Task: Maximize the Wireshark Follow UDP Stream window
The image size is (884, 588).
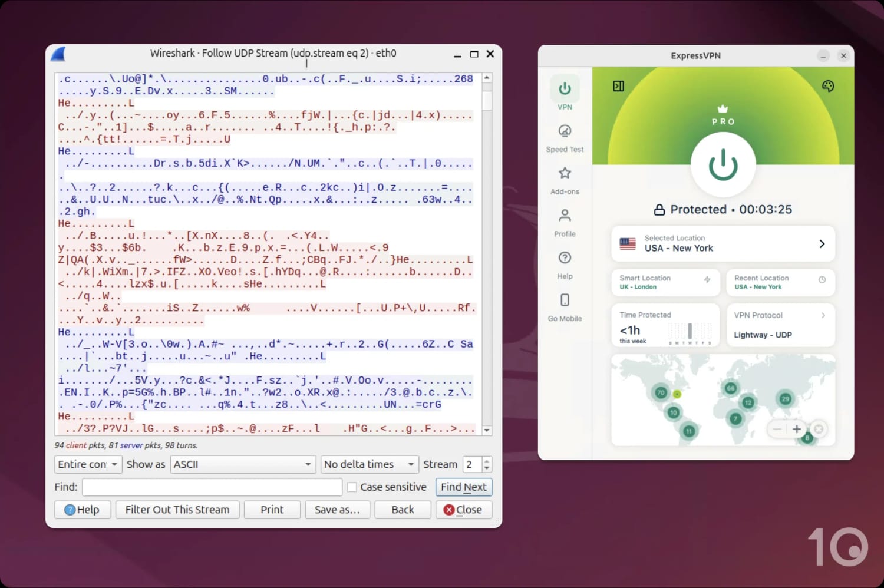Action: 474,54
